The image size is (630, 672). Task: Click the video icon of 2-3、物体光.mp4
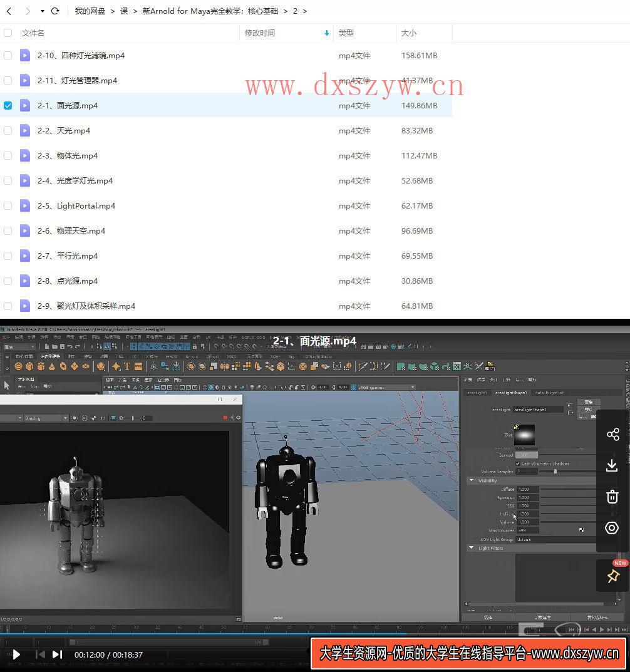pyautogui.click(x=25, y=155)
